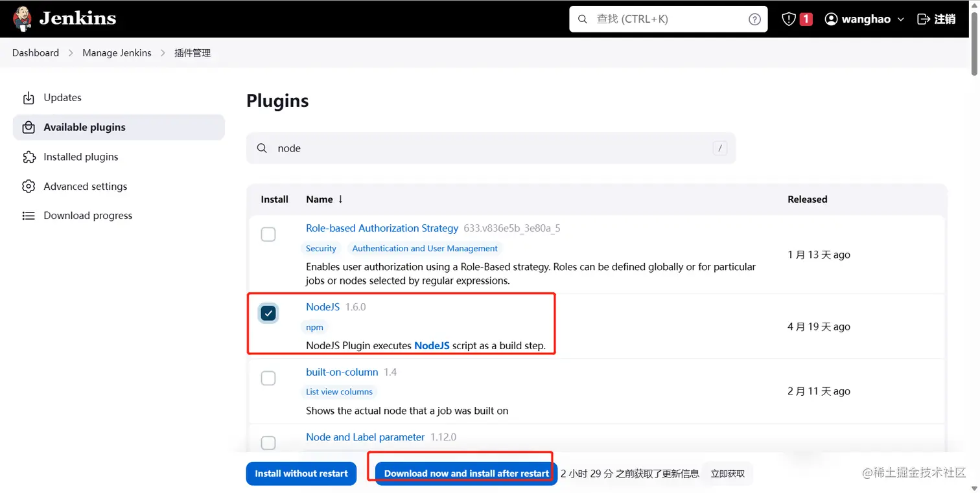Image resolution: width=980 pixels, height=493 pixels.
Task: Click the wanghao username link
Action: 866,19
